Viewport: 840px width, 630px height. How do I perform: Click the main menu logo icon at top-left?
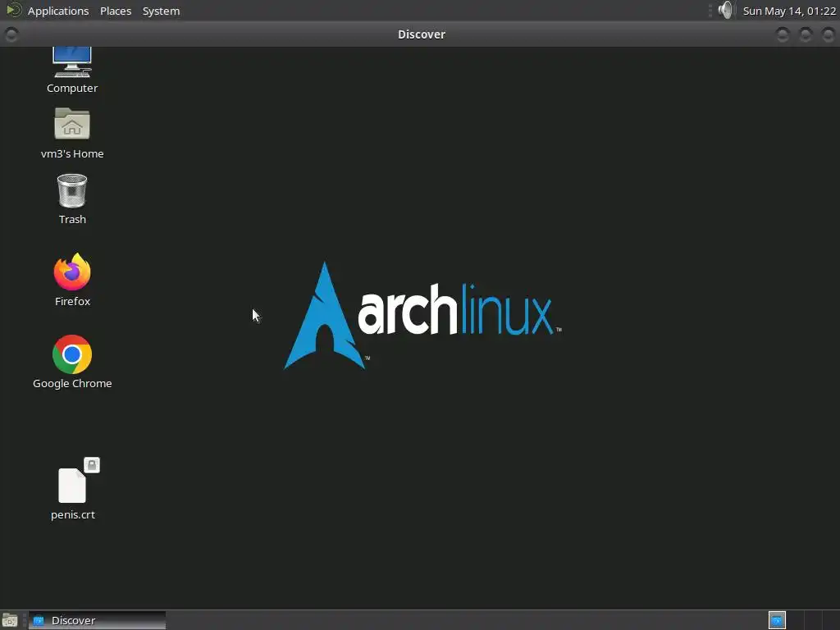coord(13,10)
